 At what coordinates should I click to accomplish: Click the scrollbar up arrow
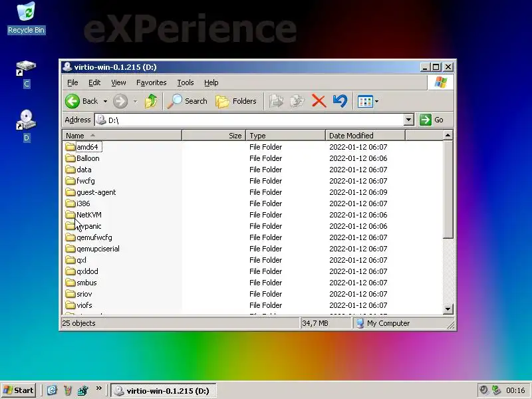[x=448, y=136]
